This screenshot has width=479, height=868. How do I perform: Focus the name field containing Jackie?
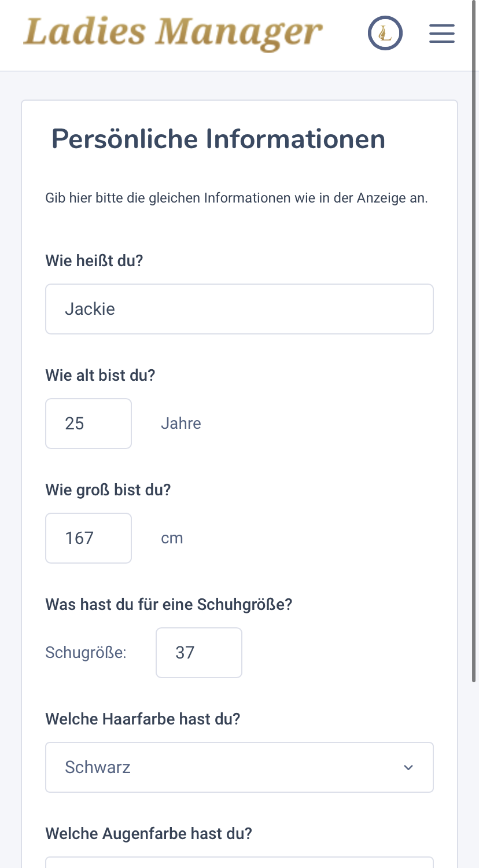(239, 309)
